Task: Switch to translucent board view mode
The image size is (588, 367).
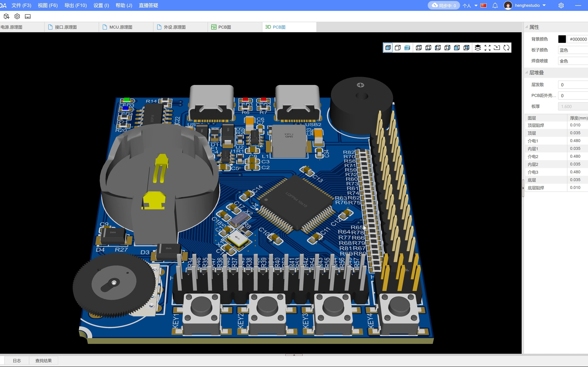Action: tap(407, 48)
